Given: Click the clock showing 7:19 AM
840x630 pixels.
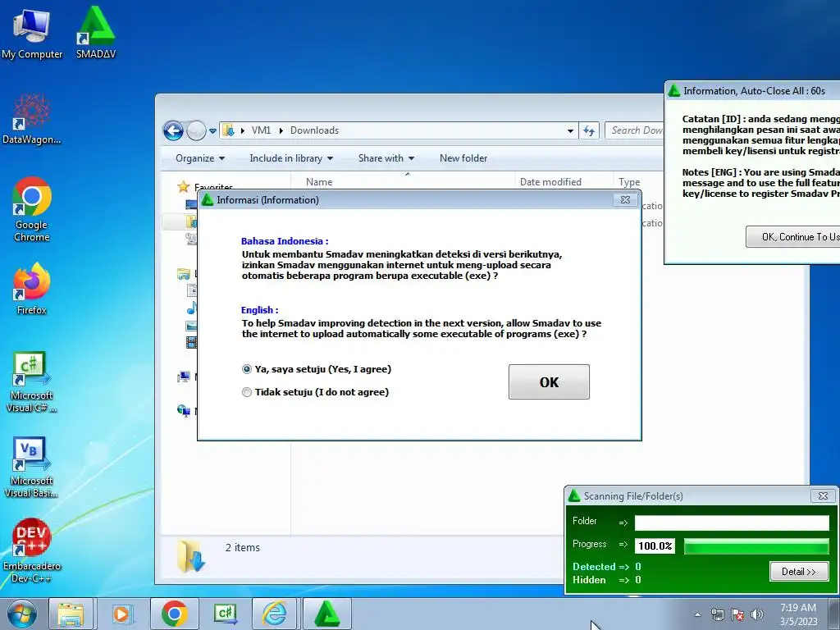Looking at the screenshot, I should coord(797,614).
